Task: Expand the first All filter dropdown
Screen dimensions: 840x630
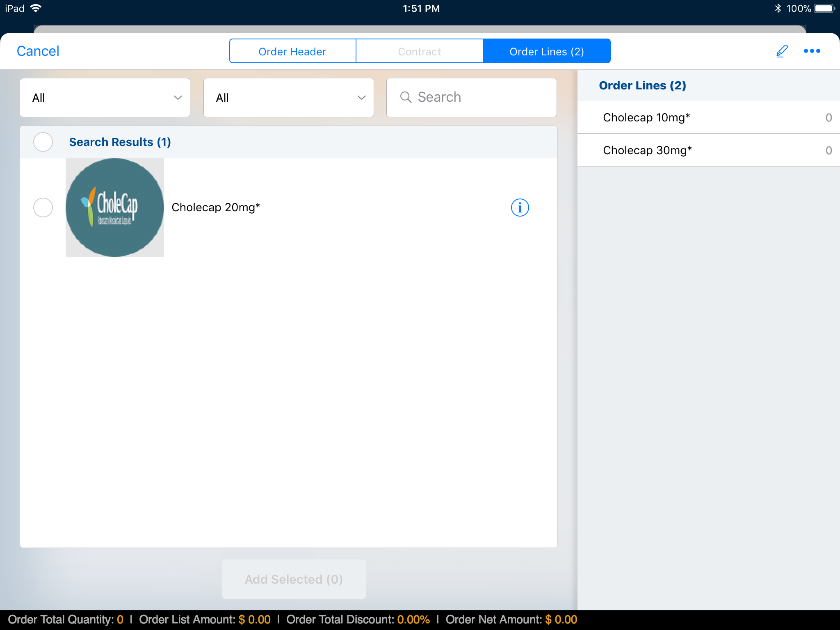Action: coord(105,98)
